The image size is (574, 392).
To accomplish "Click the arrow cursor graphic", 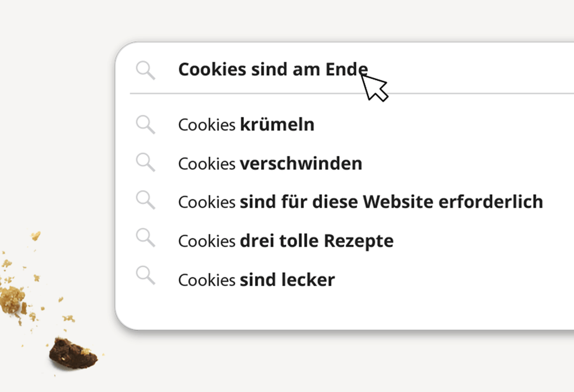I will coord(374,87).
